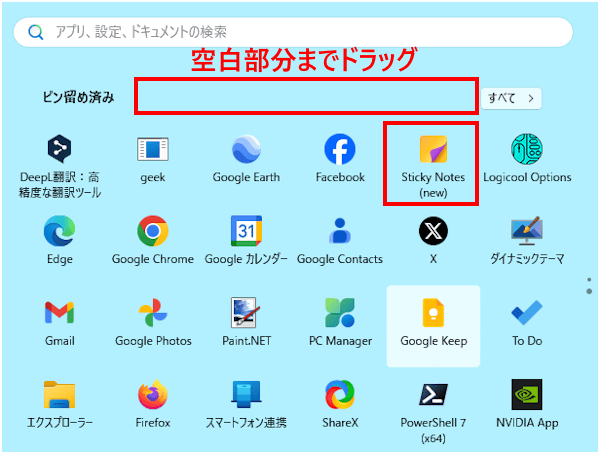This screenshot has height=454, width=600.
Task: Launch the geek app icon
Action: tap(153, 159)
